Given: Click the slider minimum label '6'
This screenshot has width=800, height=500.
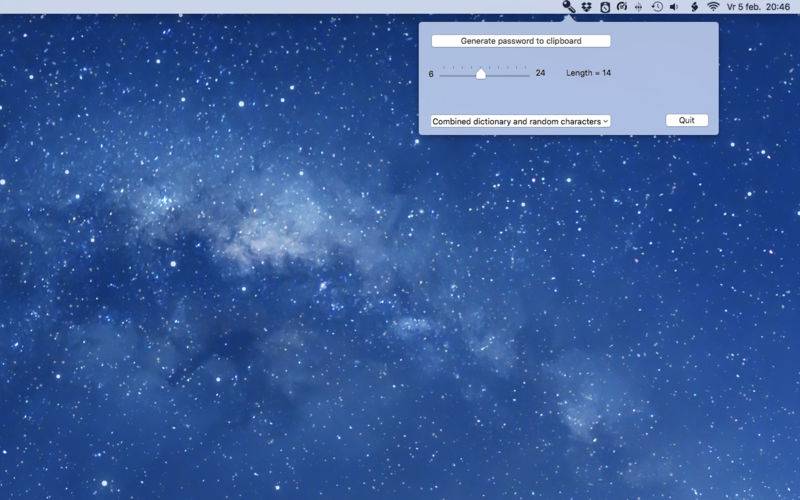Looking at the screenshot, I should pyautogui.click(x=431, y=74).
